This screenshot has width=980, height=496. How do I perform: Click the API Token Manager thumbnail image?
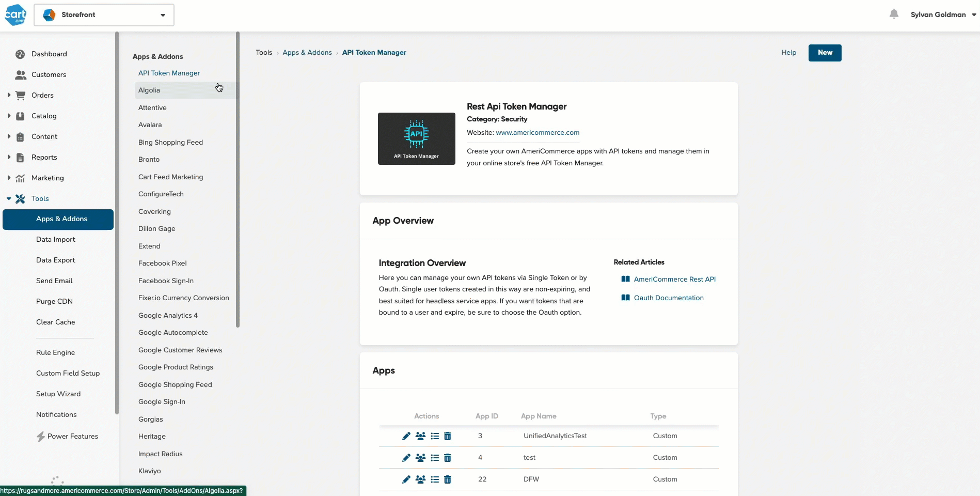pos(417,138)
